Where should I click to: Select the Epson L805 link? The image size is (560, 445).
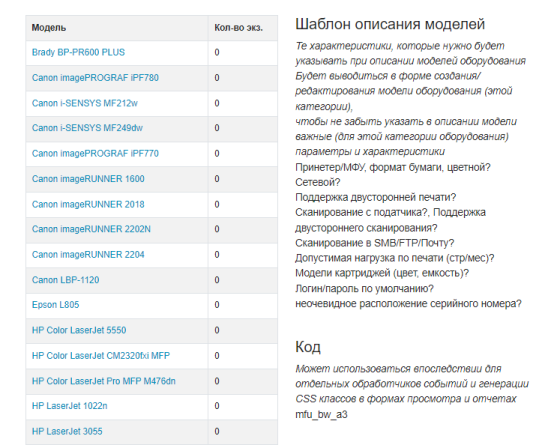pos(55,305)
